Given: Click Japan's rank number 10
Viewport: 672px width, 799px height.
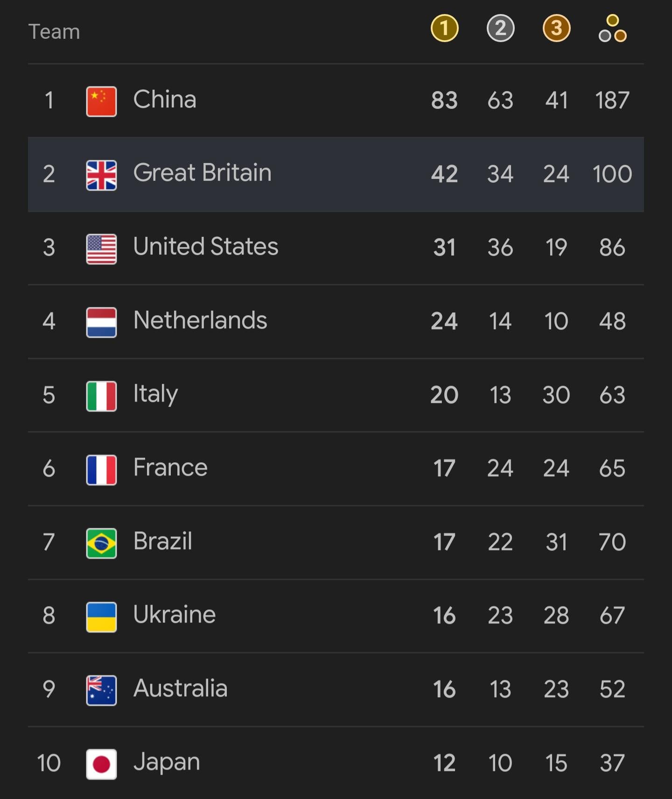Looking at the screenshot, I should pyautogui.click(x=49, y=764).
